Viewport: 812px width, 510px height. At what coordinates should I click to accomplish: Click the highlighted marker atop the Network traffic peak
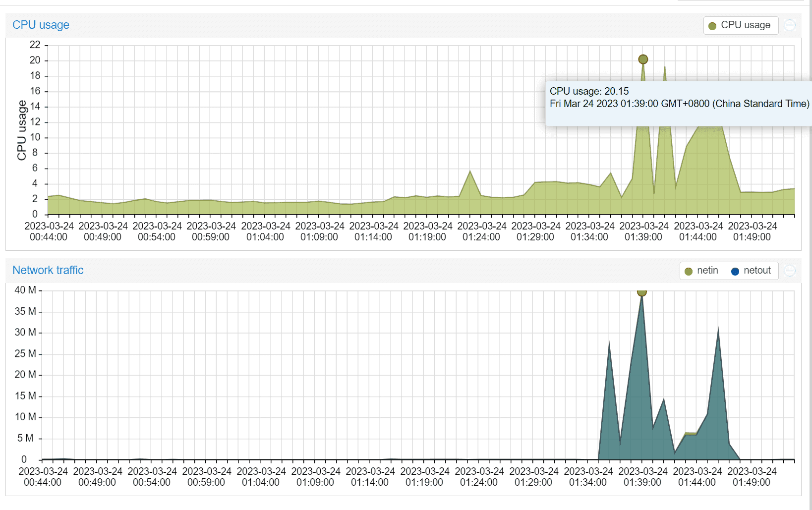641,292
